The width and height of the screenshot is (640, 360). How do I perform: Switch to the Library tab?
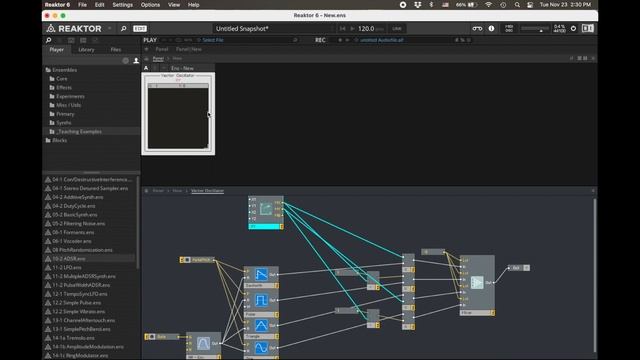86,49
